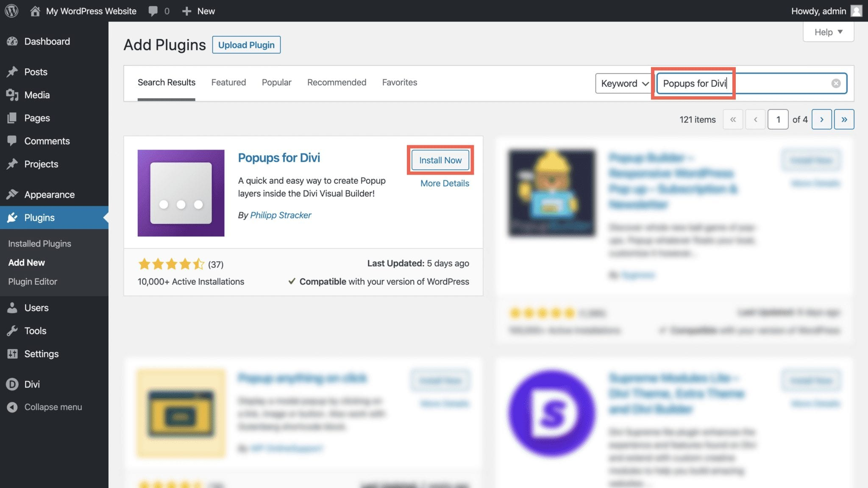Click the Media library icon
This screenshot has width=868, height=488.
12,95
